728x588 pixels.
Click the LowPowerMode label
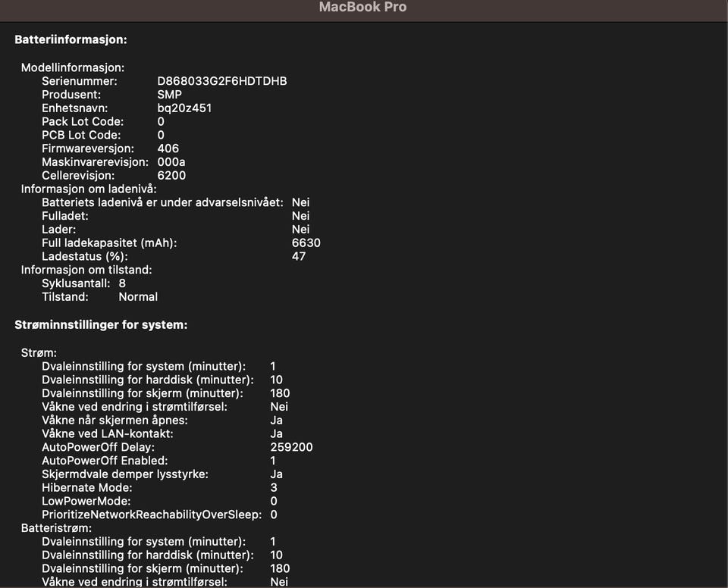click(86, 501)
